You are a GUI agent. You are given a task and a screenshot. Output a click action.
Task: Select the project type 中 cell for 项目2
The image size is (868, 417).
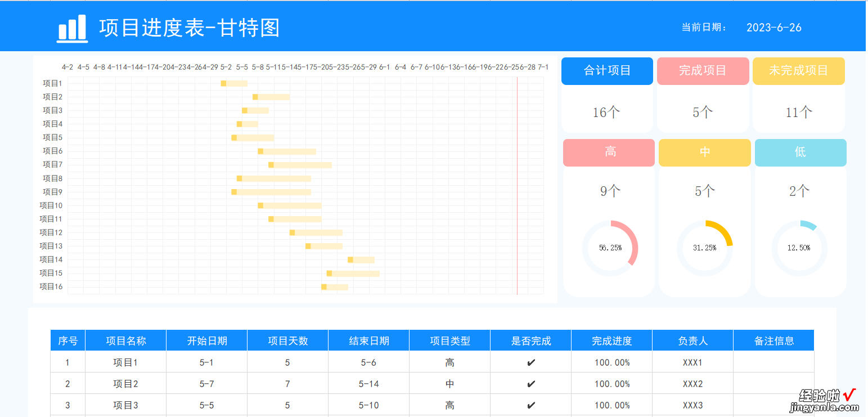click(450, 384)
